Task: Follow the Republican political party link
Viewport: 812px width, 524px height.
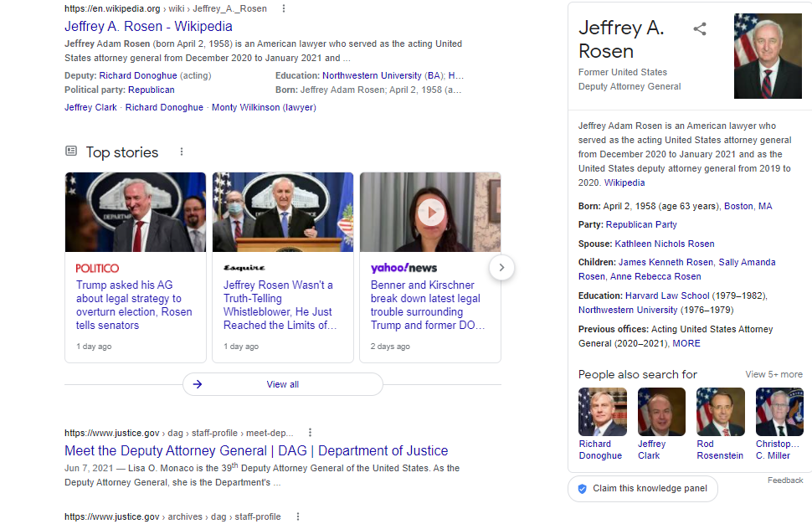Action: coord(152,90)
